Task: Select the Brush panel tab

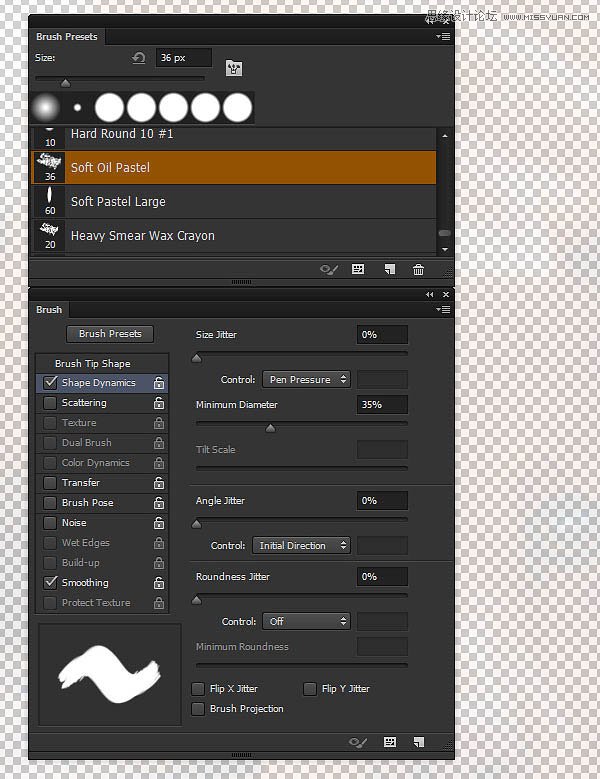Action: (49, 310)
